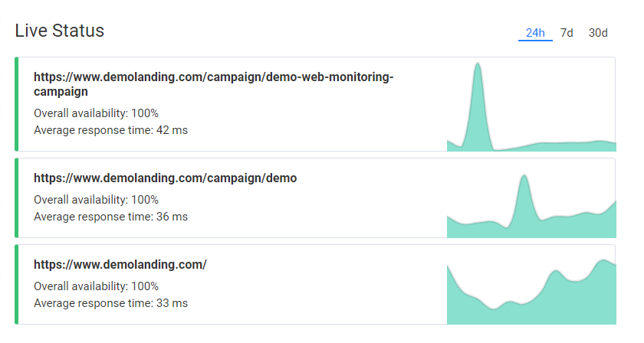
Task: Click the green status bar of first card
Action: point(17,103)
